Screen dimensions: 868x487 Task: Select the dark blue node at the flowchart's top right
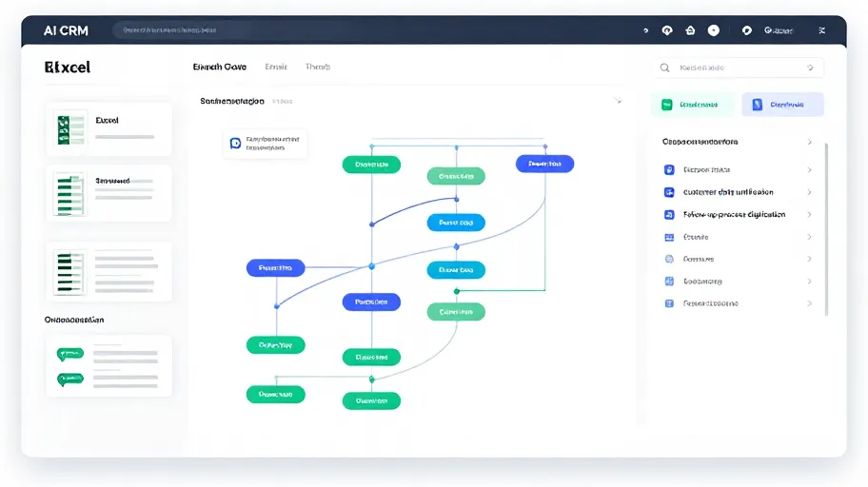tap(544, 164)
